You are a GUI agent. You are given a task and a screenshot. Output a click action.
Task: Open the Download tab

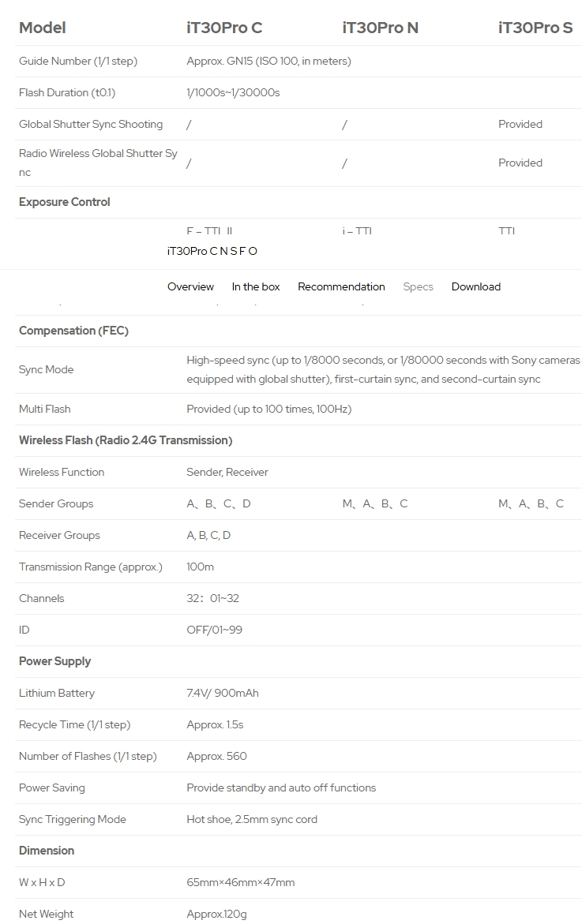point(476,286)
